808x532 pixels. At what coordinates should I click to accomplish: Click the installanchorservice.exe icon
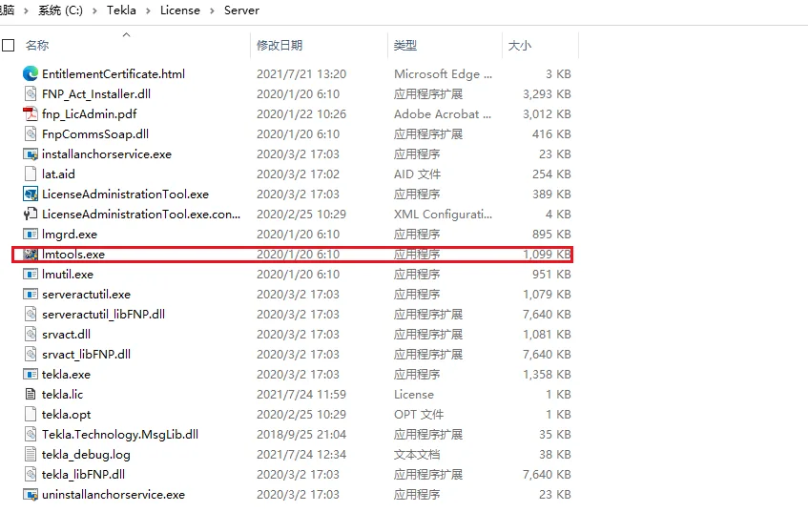pos(31,154)
